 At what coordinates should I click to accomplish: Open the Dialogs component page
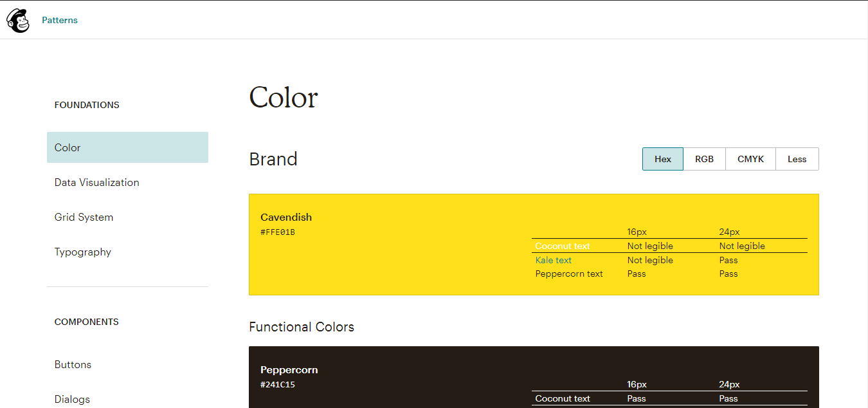(x=72, y=399)
